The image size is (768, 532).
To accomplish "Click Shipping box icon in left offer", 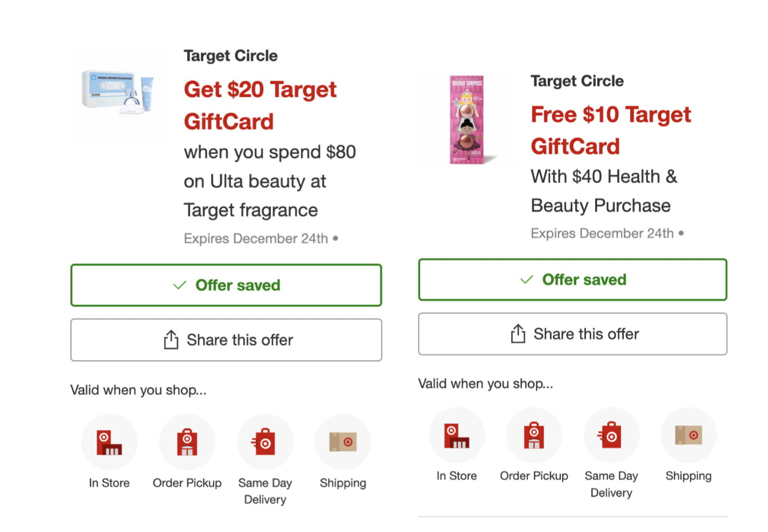I will 343,442.
